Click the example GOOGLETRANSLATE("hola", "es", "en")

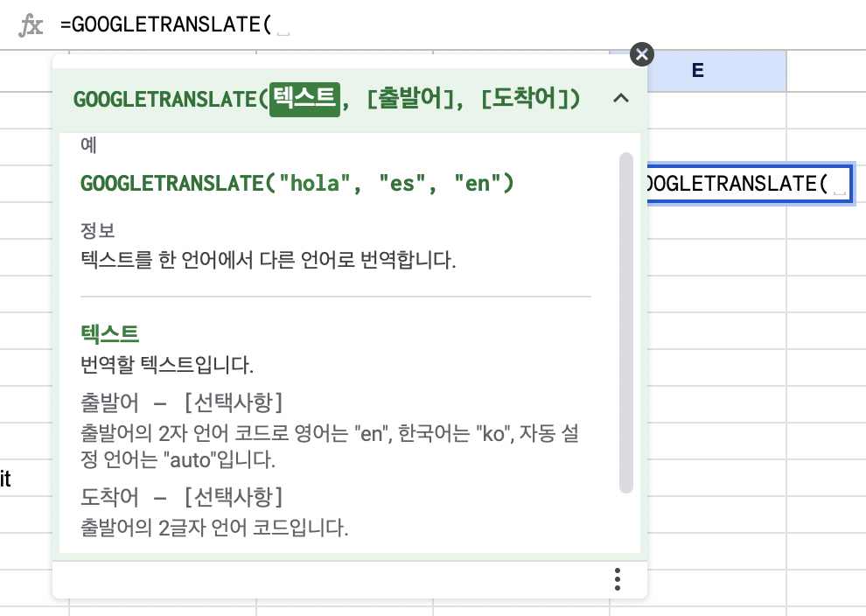pyautogui.click(x=297, y=184)
